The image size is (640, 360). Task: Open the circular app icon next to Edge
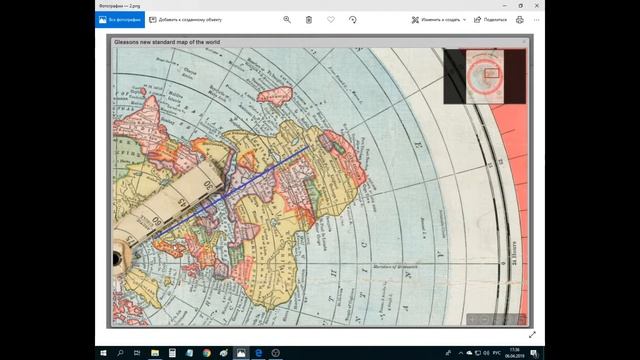click(x=276, y=353)
